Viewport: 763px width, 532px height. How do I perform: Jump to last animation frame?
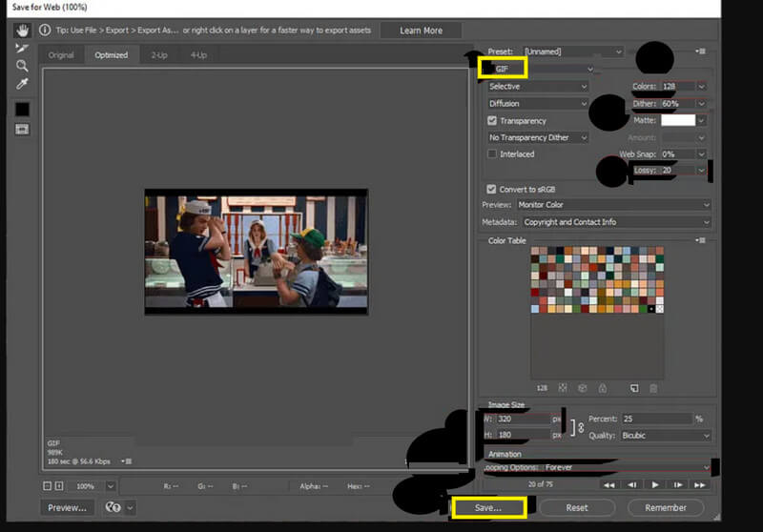coord(700,485)
